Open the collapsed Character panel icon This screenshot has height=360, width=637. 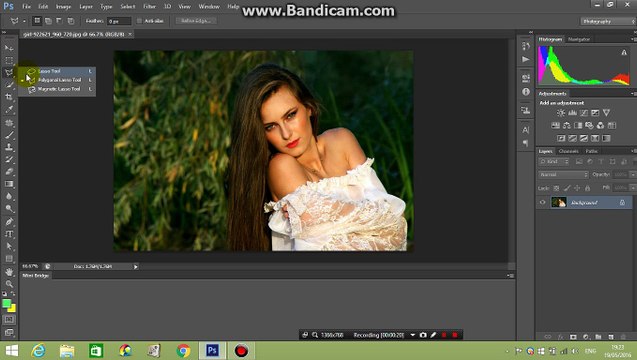coord(526,130)
